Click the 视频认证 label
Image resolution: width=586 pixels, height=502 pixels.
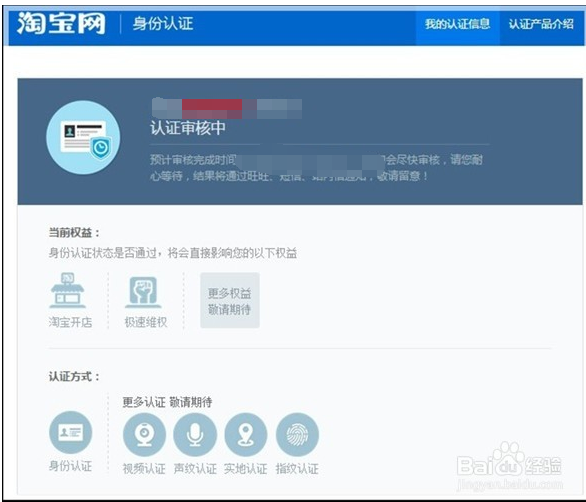coord(144,468)
